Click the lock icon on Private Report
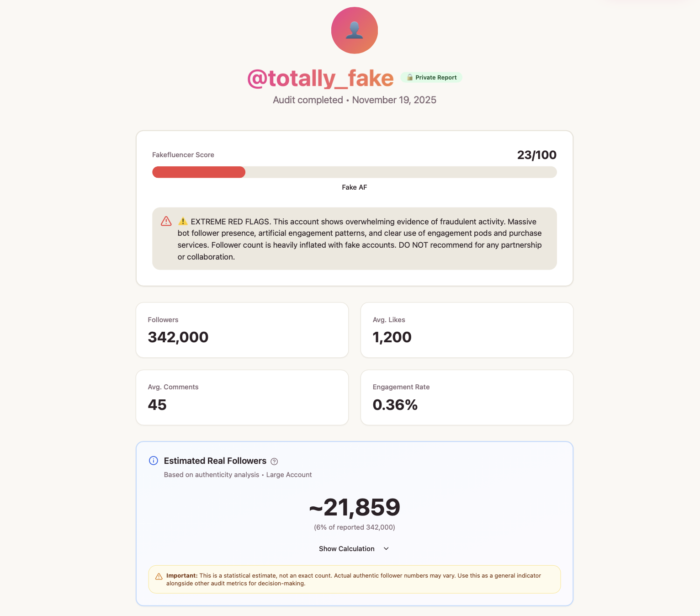 coord(410,77)
